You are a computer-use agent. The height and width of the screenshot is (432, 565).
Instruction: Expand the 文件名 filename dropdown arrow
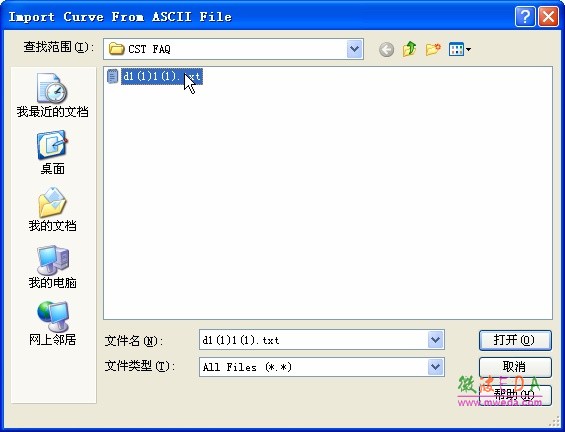tap(436, 340)
